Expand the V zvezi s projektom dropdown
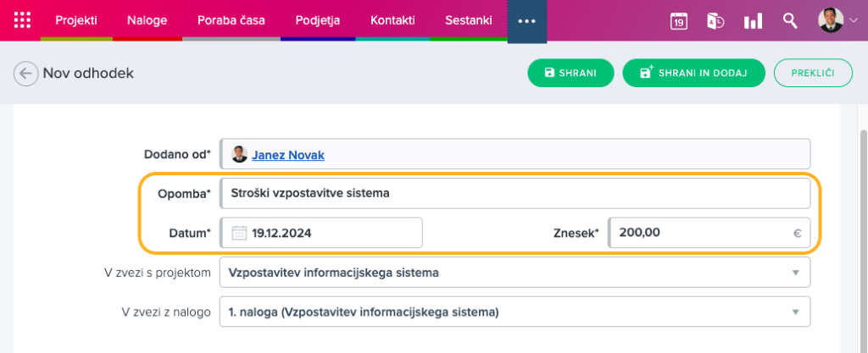 point(794,273)
